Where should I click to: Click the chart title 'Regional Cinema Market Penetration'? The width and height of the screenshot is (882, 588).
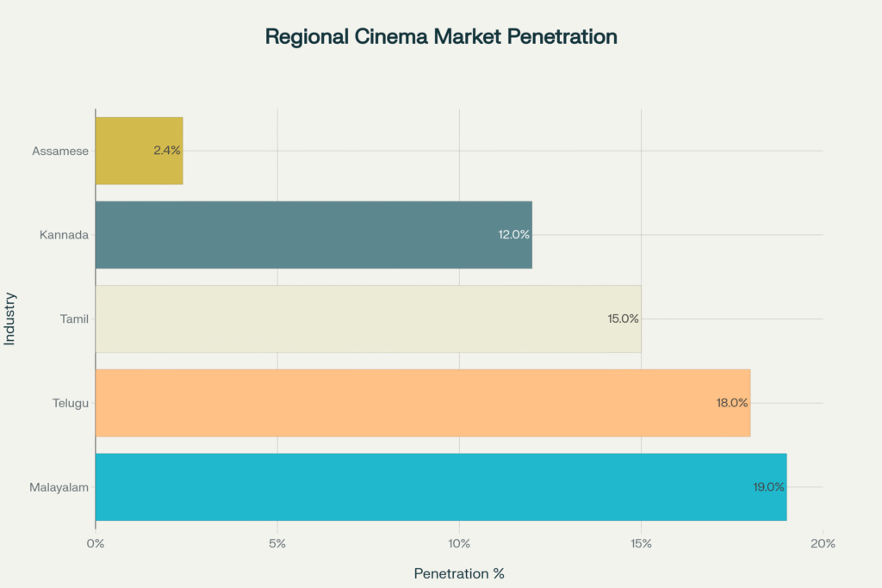click(441, 36)
